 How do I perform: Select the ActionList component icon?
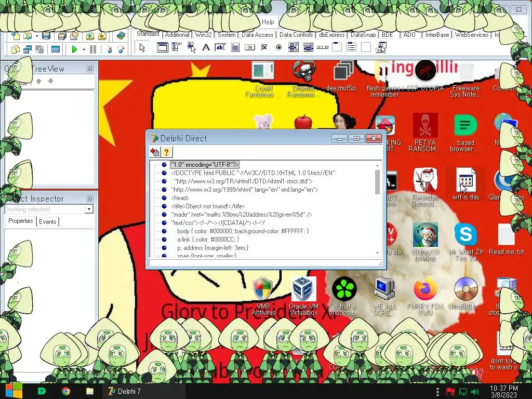pos(381,48)
